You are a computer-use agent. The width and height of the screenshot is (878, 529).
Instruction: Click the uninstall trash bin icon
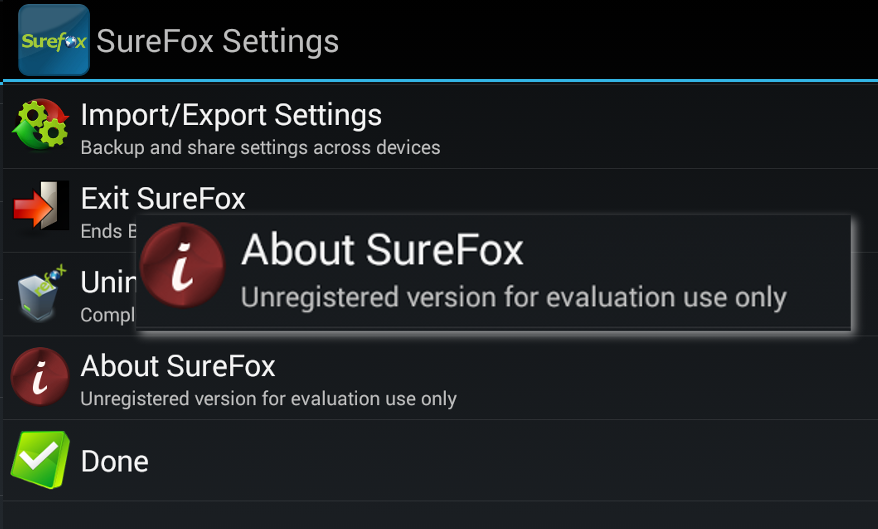(41, 293)
